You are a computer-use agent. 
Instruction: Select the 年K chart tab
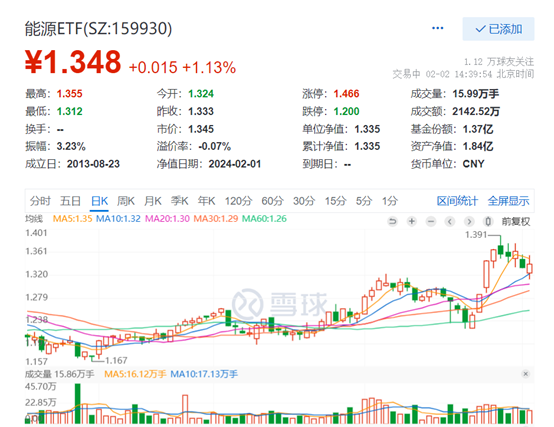coord(206,201)
